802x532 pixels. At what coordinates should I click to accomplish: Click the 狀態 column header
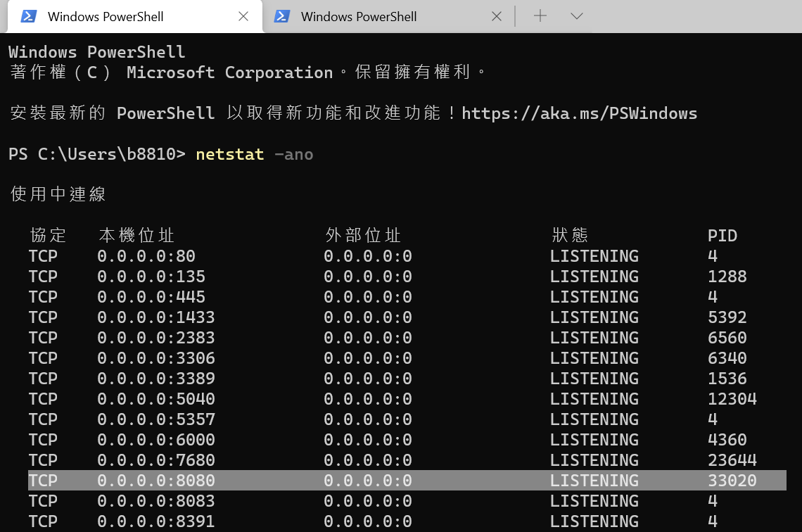pyautogui.click(x=570, y=235)
